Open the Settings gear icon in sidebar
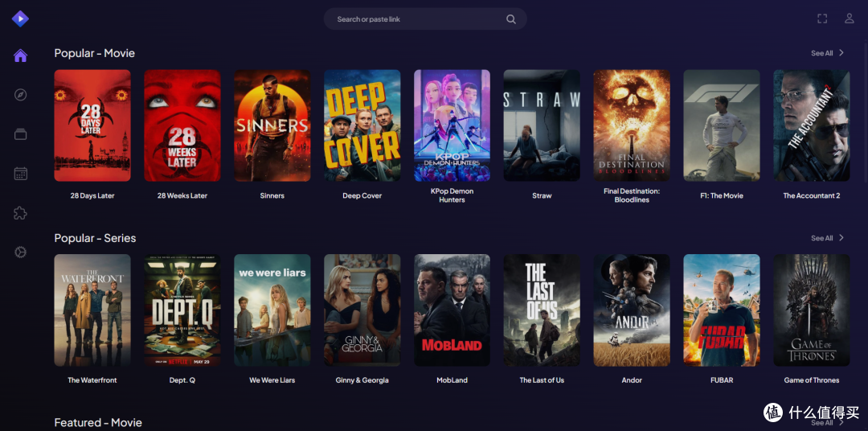 [20, 252]
